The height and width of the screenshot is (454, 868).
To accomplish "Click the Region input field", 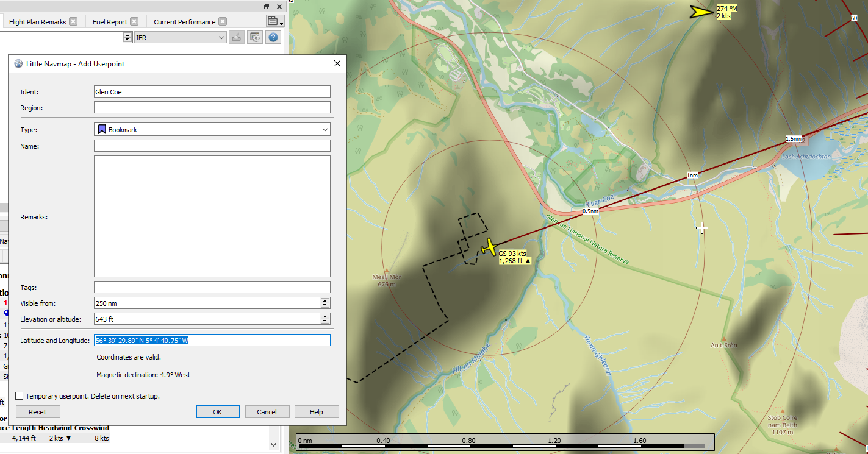I will pyautogui.click(x=212, y=107).
